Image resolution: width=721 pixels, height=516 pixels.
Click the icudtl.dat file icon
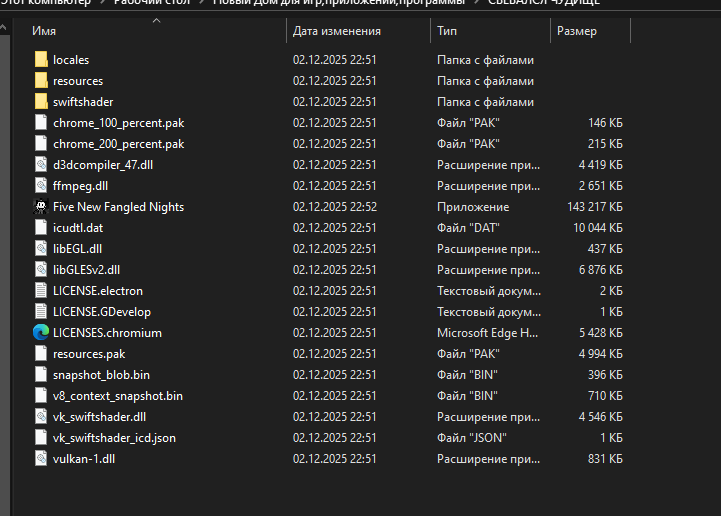pos(41,228)
